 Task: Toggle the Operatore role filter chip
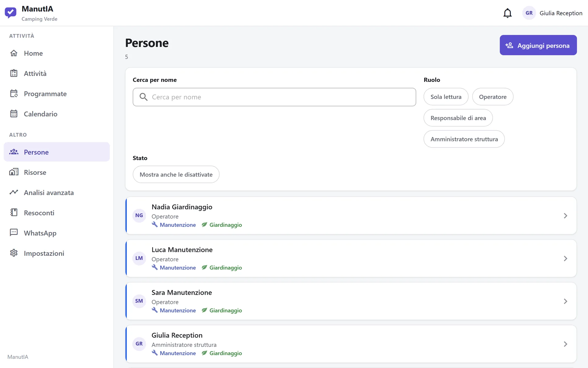492,97
